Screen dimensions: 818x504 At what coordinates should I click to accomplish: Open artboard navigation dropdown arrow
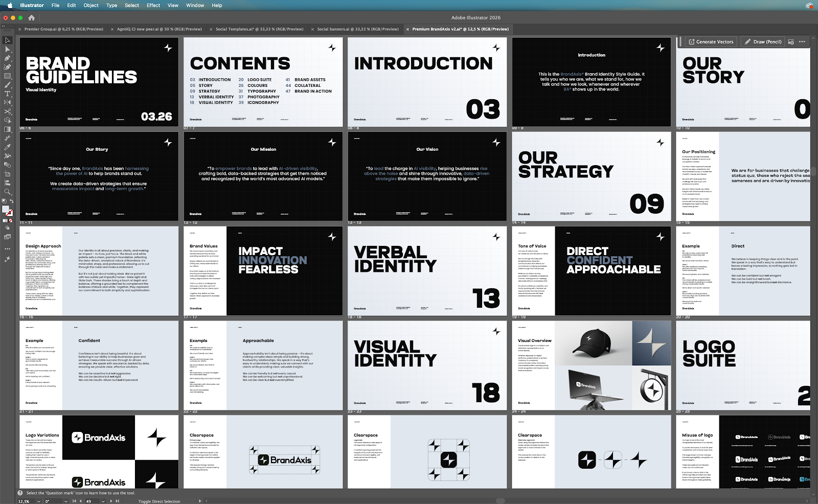[x=104, y=501]
